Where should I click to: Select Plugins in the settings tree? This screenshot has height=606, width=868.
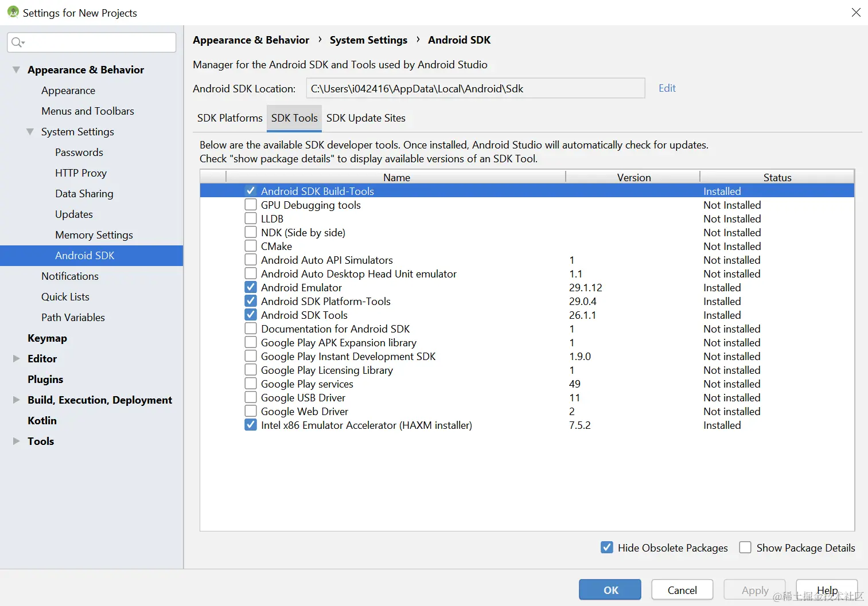[x=45, y=380]
